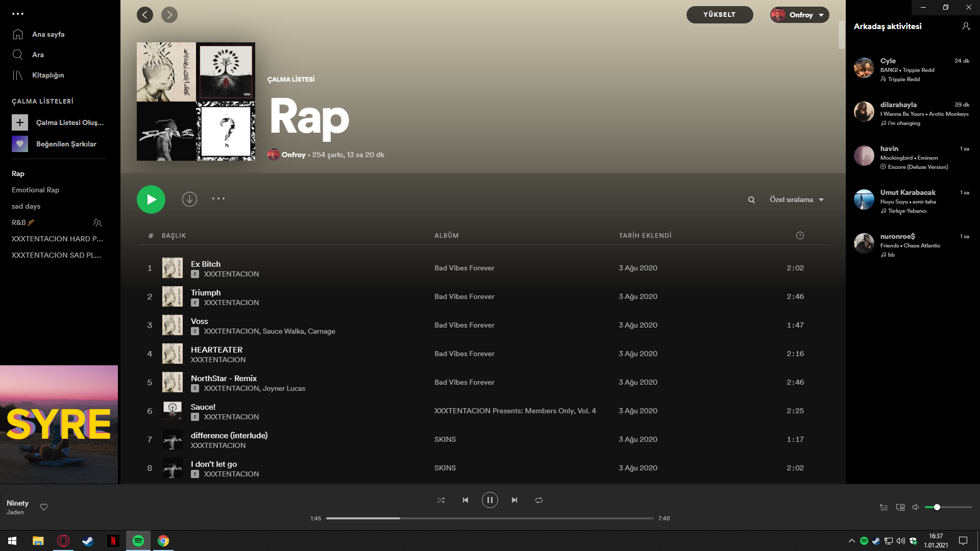Go to the previous track

[x=465, y=500]
